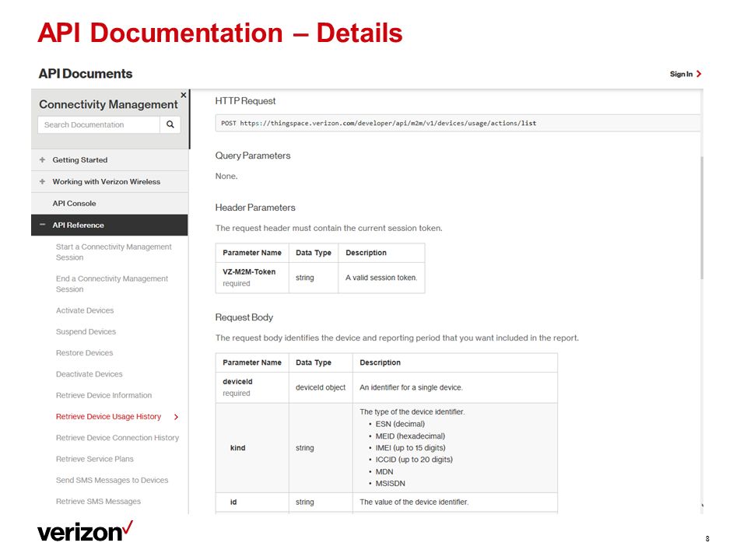Click 'A valid session token.' description
Viewport: 747px width, 560px height.
tap(381, 278)
